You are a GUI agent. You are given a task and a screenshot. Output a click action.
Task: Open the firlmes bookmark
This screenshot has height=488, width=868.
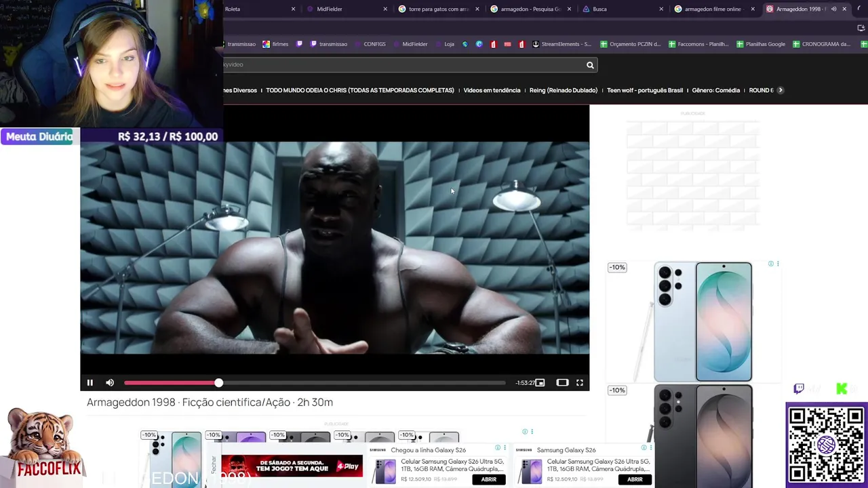point(275,44)
